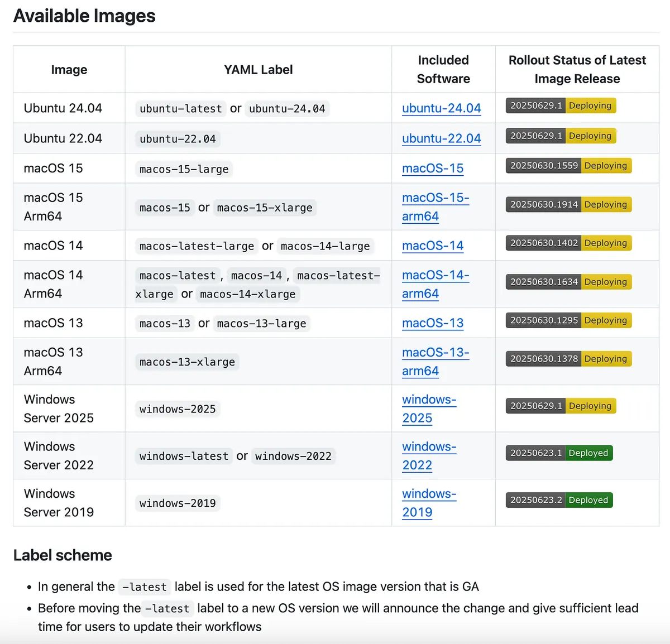
Task: Click the green 20250623.1 Deployed badge
Action: click(559, 453)
